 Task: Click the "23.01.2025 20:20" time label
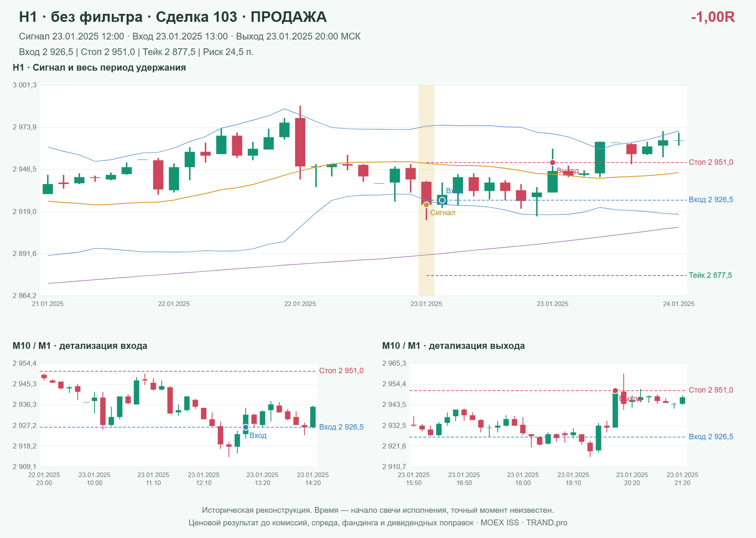pyautogui.click(x=632, y=479)
